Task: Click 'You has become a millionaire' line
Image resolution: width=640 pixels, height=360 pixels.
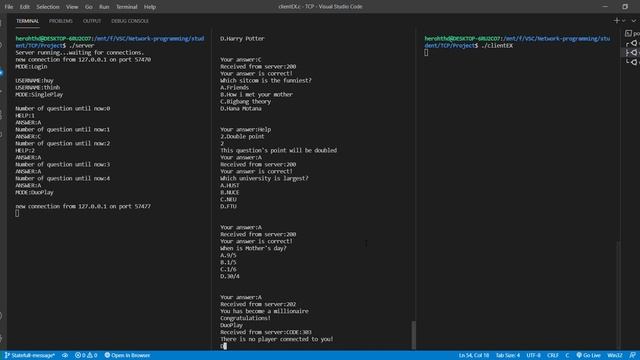Action: click(x=264, y=311)
